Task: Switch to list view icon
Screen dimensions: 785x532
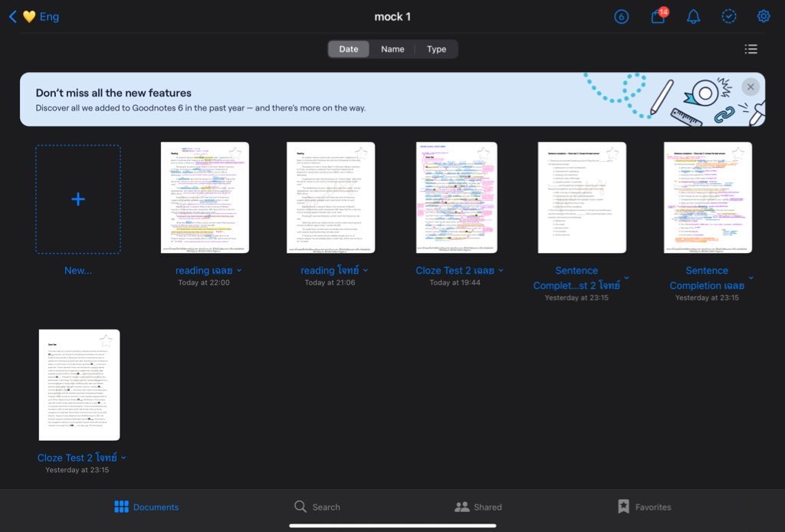Action: point(751,49)
